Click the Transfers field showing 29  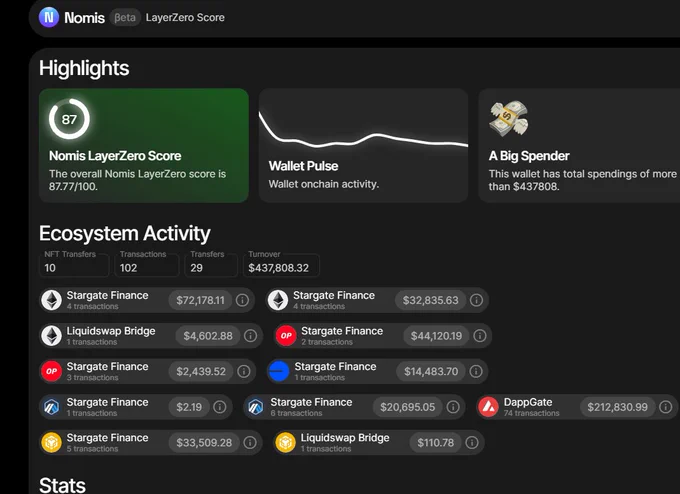click(x=211, y=265)
